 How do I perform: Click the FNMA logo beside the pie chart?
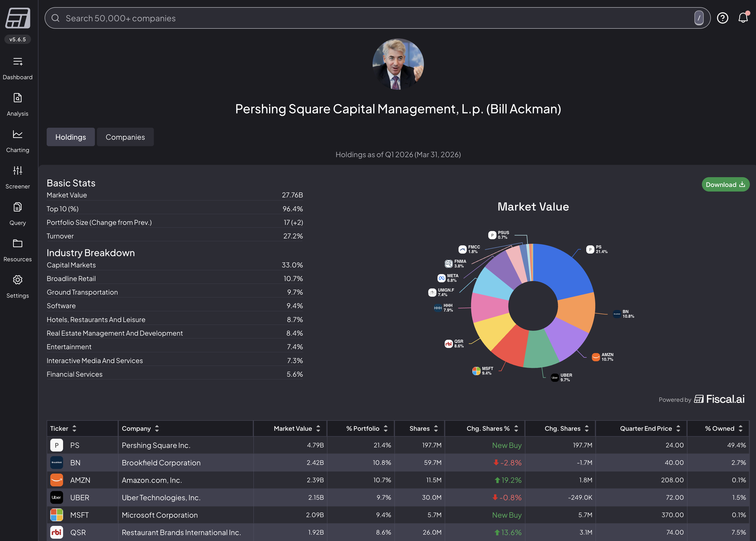click(449, 264)
